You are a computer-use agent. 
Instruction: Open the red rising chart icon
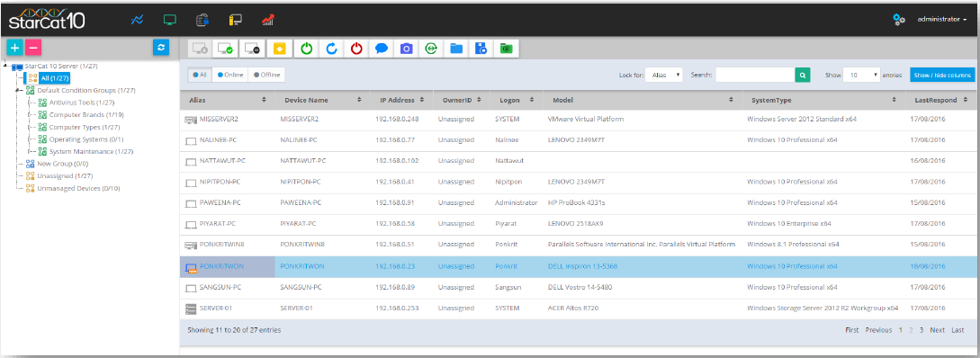(268, 20)
